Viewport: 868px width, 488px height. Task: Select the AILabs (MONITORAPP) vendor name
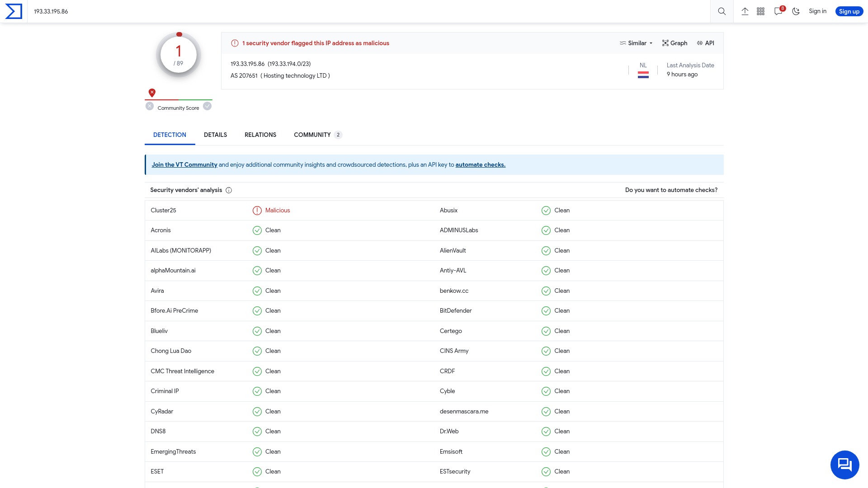coord(181,251)
